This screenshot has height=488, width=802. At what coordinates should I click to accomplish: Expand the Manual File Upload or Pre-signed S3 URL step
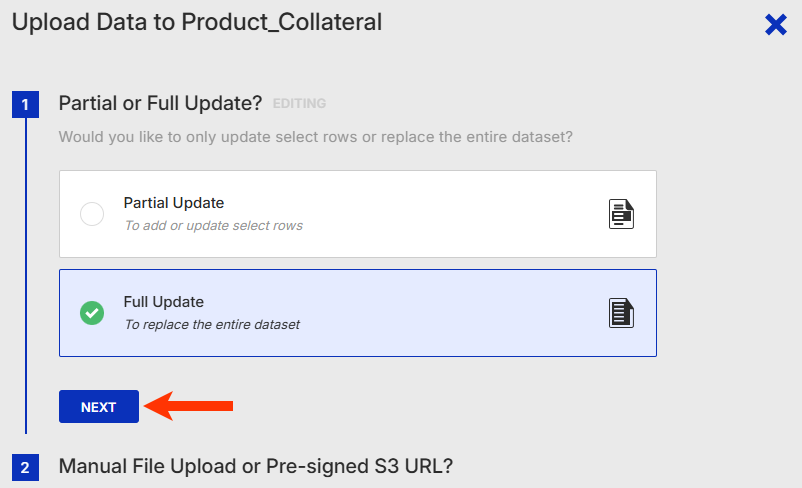click(256, 466)
